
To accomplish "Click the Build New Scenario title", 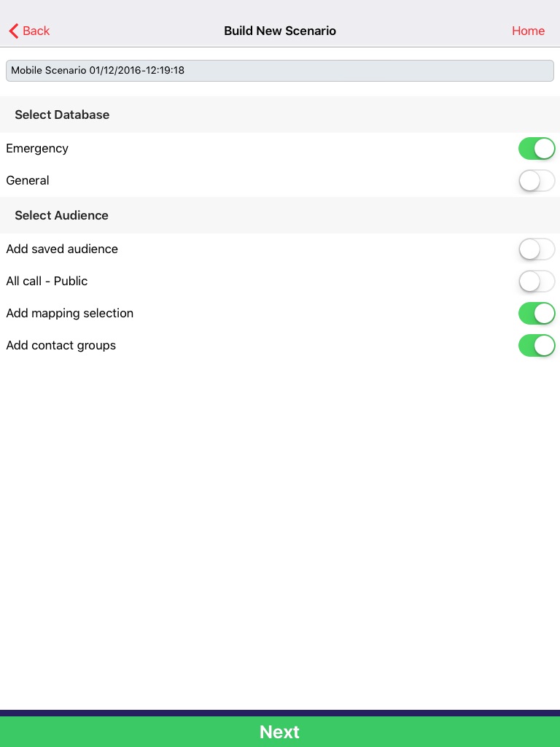I will point(280,31).
